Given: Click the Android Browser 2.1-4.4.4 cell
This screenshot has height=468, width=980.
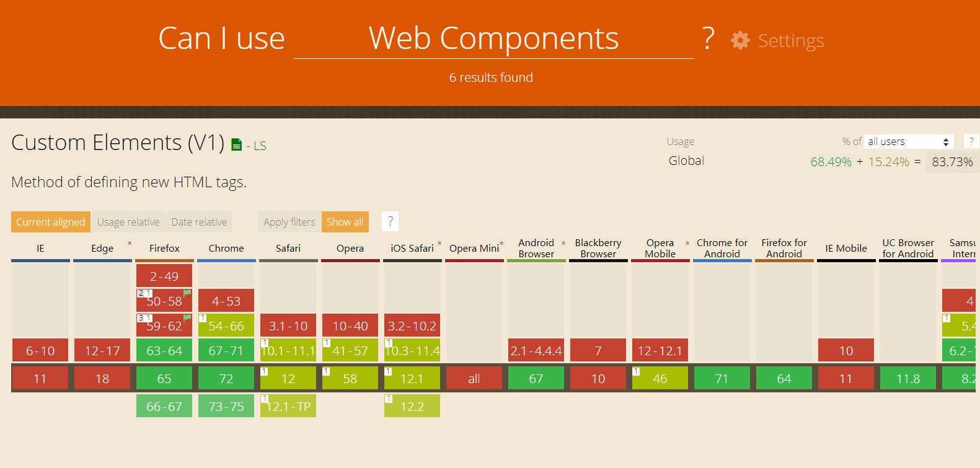Looking at the screenshot, I should tap(536, 350).
